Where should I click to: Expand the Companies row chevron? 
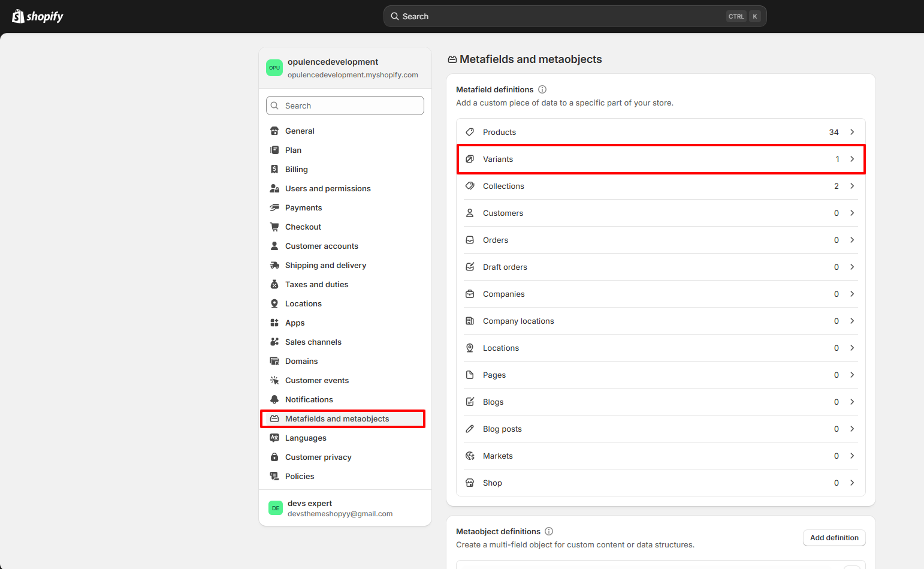(x=852, y=294)
